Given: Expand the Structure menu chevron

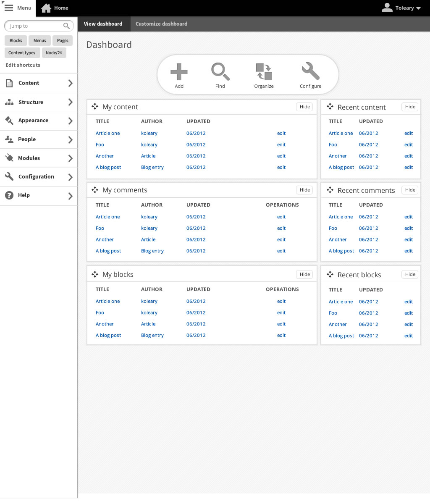Looking at the screenshot, I should point(71,102).
